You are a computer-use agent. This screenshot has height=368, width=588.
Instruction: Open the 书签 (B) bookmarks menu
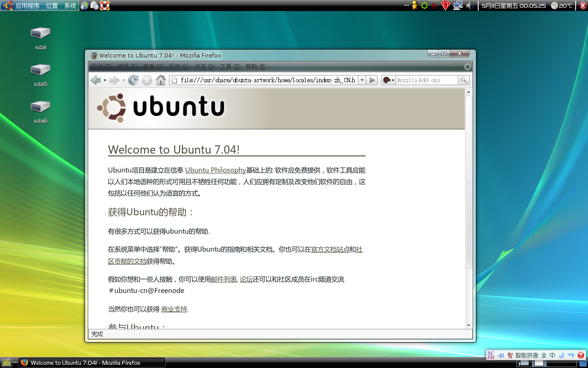tap(204, 67)
